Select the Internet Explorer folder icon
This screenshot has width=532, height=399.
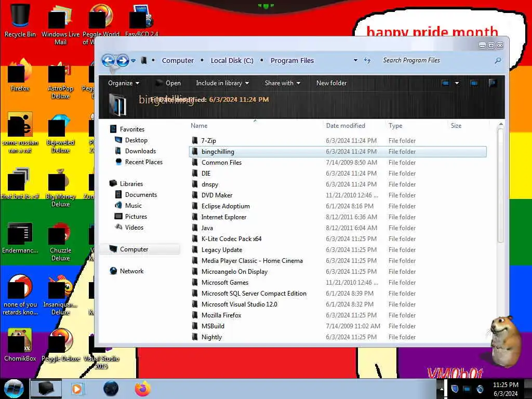195,217
